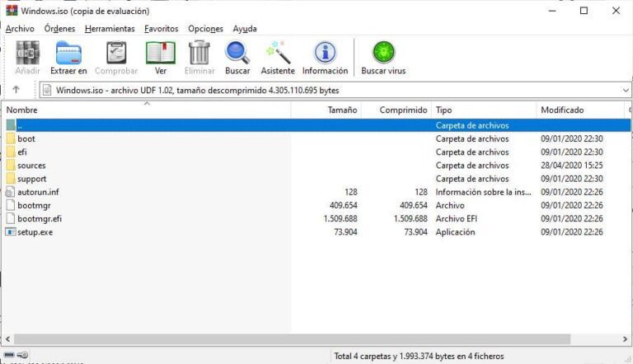Click the document icon in address bar

pyautogui.click(x=47, y=90)
